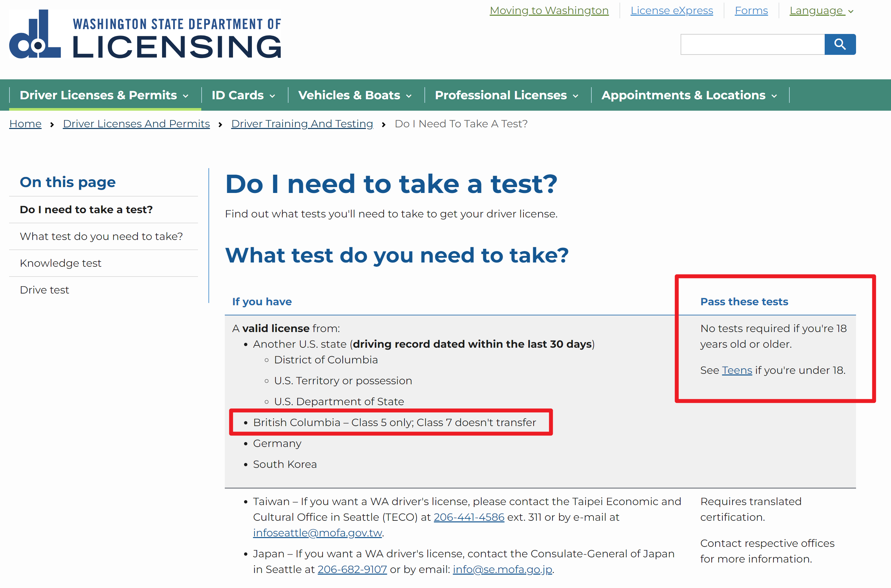Expand the ID Cards menu

pyautogui.click(x=243, y=95)
